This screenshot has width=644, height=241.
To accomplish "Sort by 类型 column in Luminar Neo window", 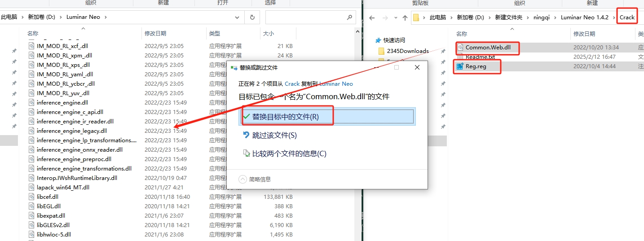I will (215, 33).
